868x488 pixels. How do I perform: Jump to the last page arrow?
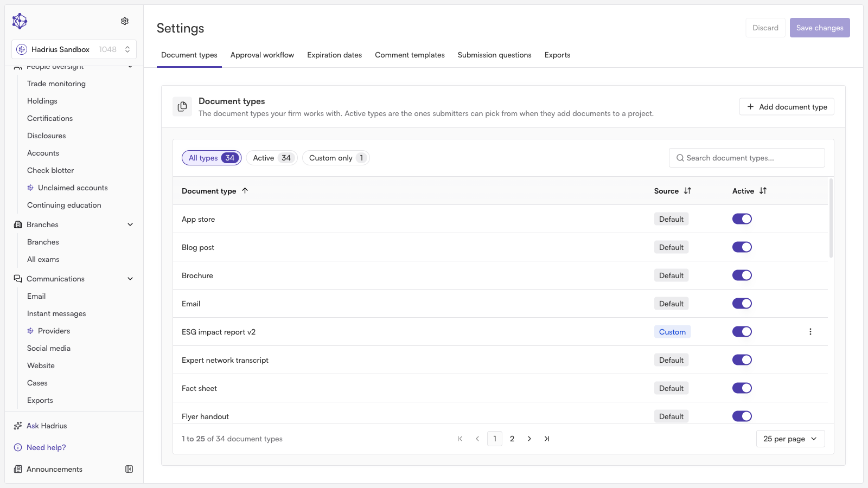547,439
